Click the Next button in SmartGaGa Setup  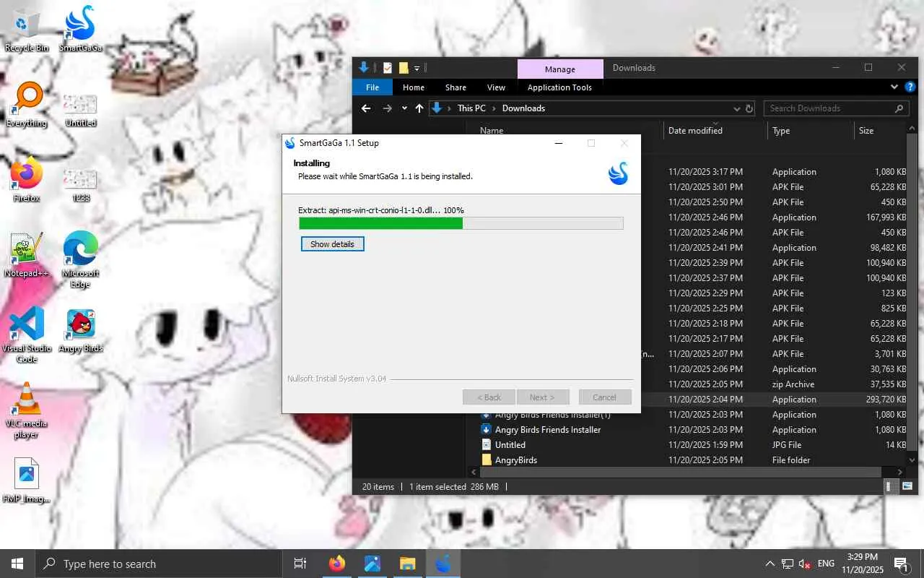[x=542, y=397]
